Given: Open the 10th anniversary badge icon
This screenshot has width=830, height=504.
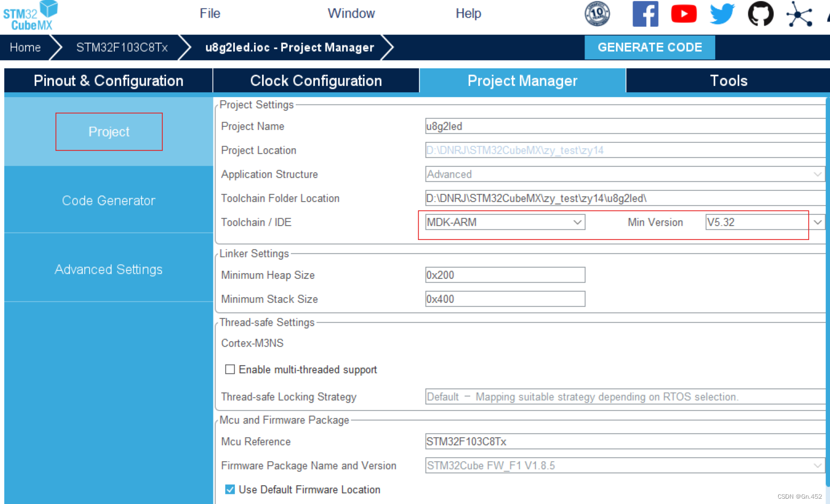Looking at the screenshot, I should (x=597, y=14).
